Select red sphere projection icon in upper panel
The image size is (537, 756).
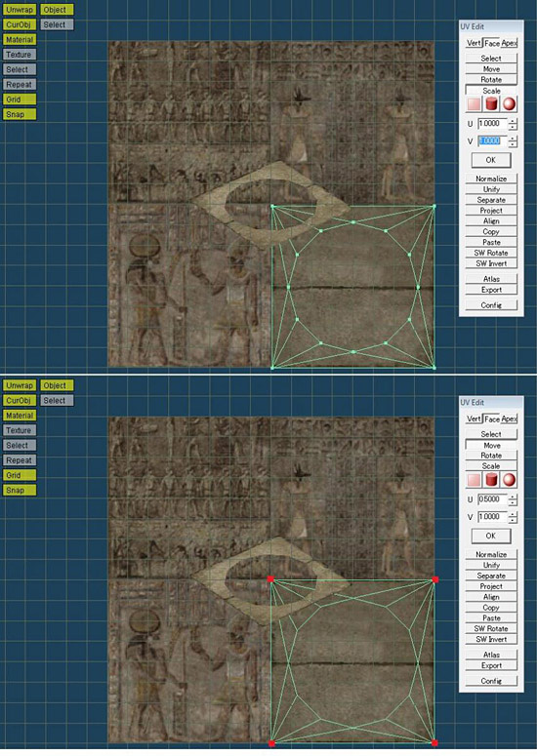tap(509, 104)
